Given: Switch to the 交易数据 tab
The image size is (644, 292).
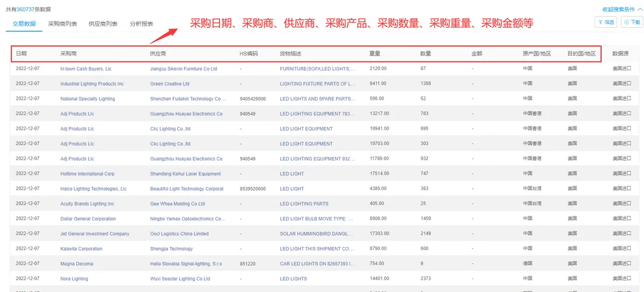Looking at the screenshot, I should click(x=24, y=24).
